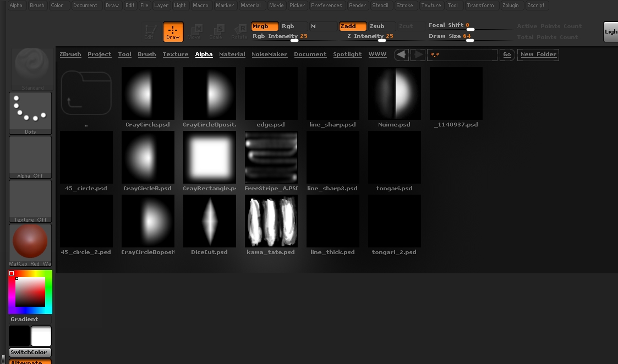Image resolution: width=618 pixels, height=364 pixels.
Task: Switch to the NoiseMaker tab
Action: 269,54
